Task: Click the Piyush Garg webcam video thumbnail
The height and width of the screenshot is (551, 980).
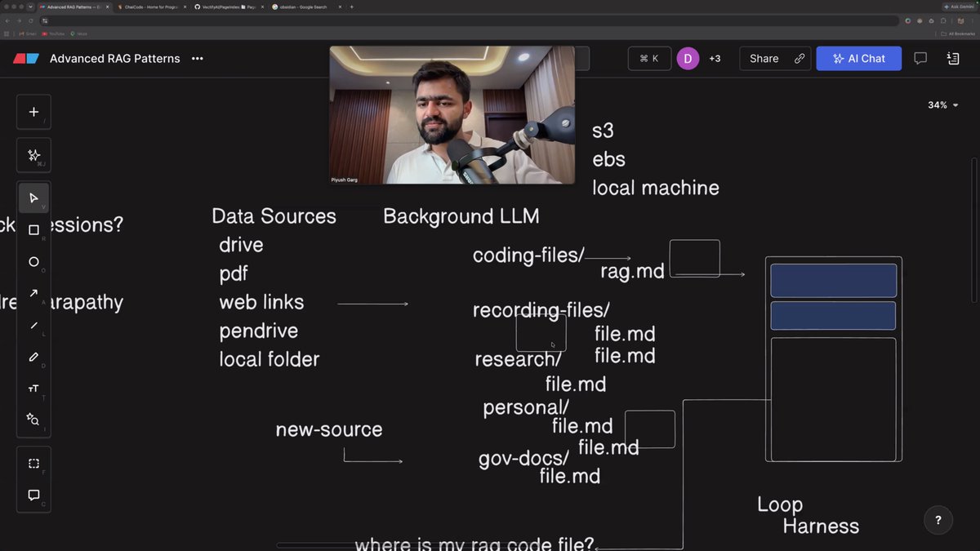Action: tap(452, 115)
